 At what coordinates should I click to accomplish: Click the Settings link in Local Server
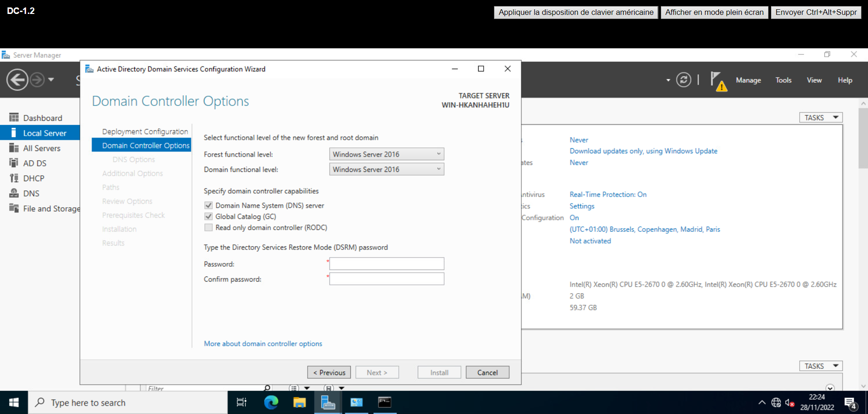582,206
